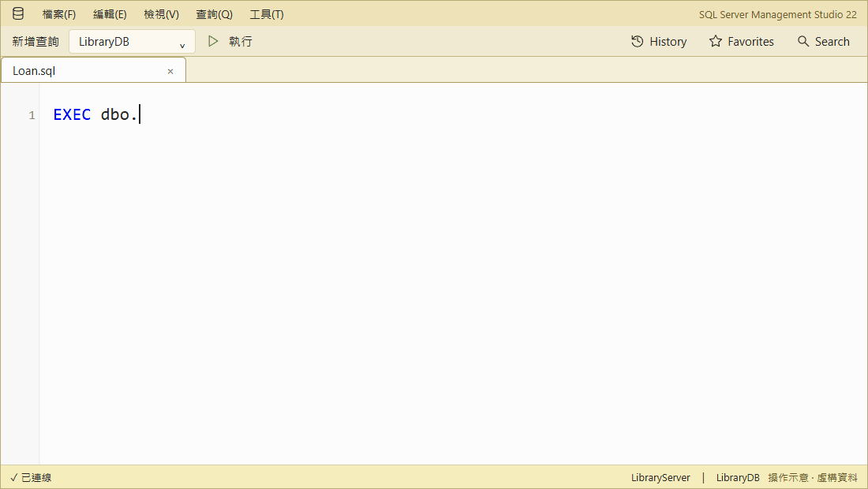Click 操作示意 · 虛構資料 status text
This screenshot has height=489, width=868.
[812, 477]
